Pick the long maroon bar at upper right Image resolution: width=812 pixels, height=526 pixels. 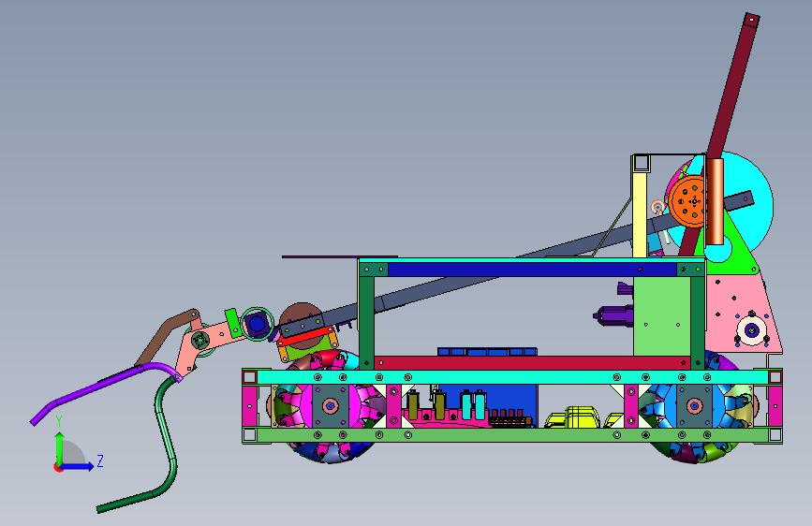coord(734,88)
